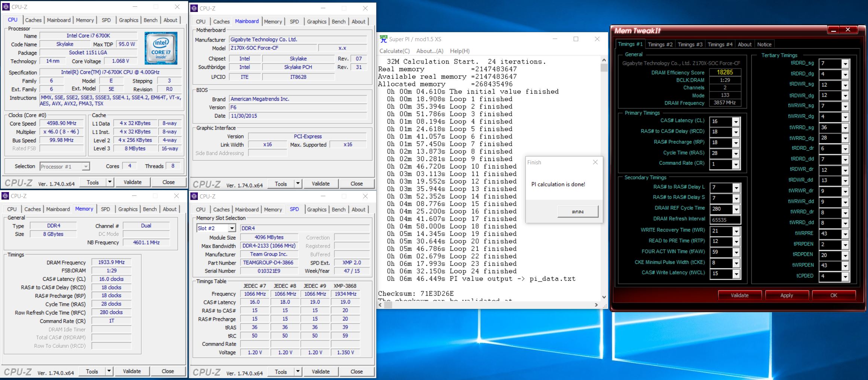Click the Multiplier x 46.0 (8 - 46) value
Viewport: 868px width, 380px height.
(61, 132)
